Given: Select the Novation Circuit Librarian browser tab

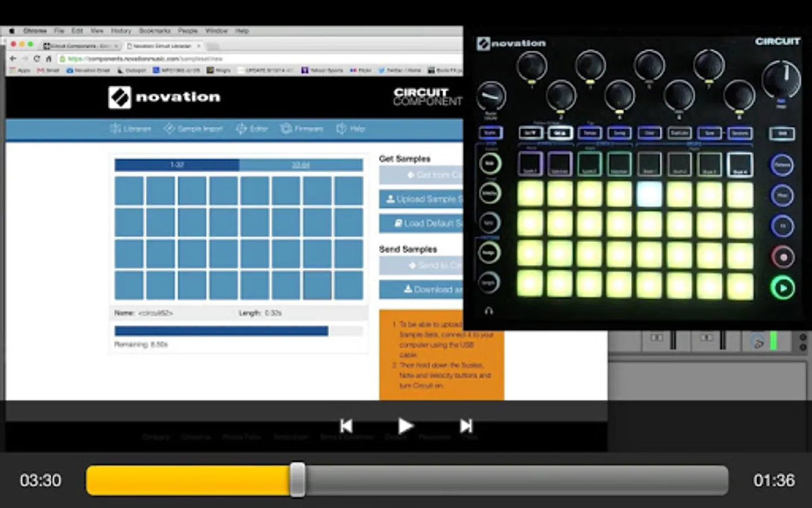Looking at the screenshot, I should pos(164,46).
